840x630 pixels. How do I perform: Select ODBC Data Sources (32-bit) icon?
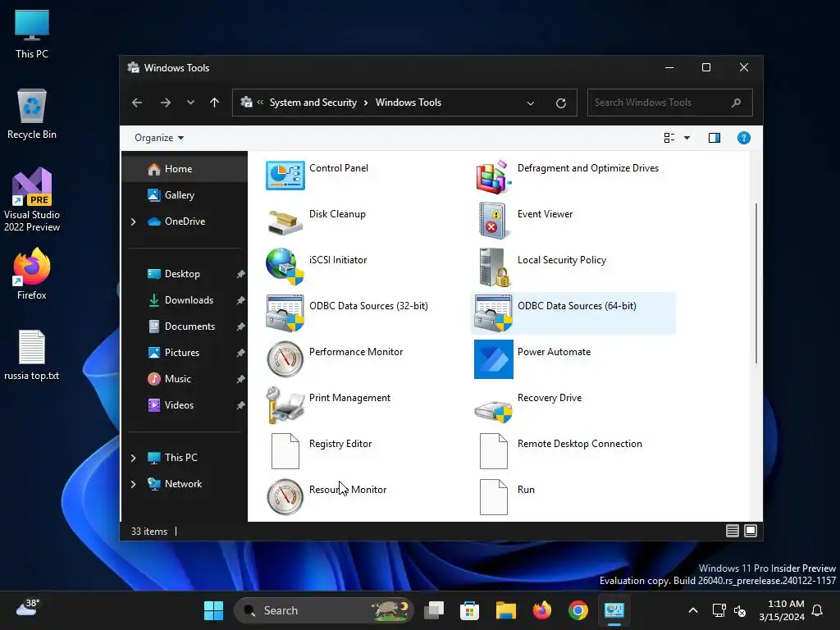[285, 313]
